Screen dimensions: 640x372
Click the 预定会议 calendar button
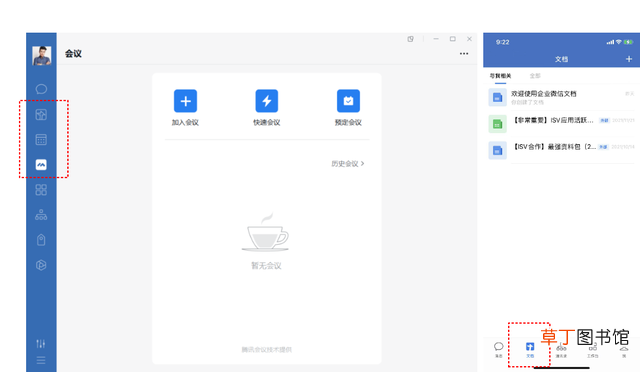[348, 101]
